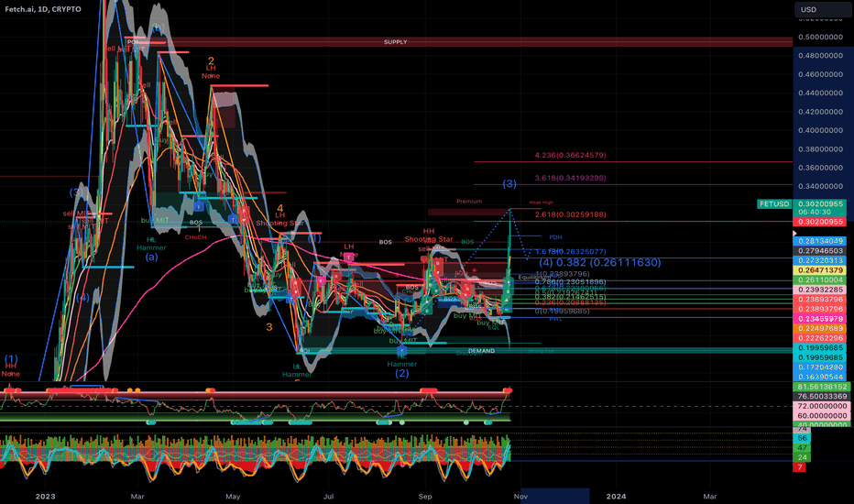
Task: Click the Jul label on time axis
Action: click(x=328, y=497)
